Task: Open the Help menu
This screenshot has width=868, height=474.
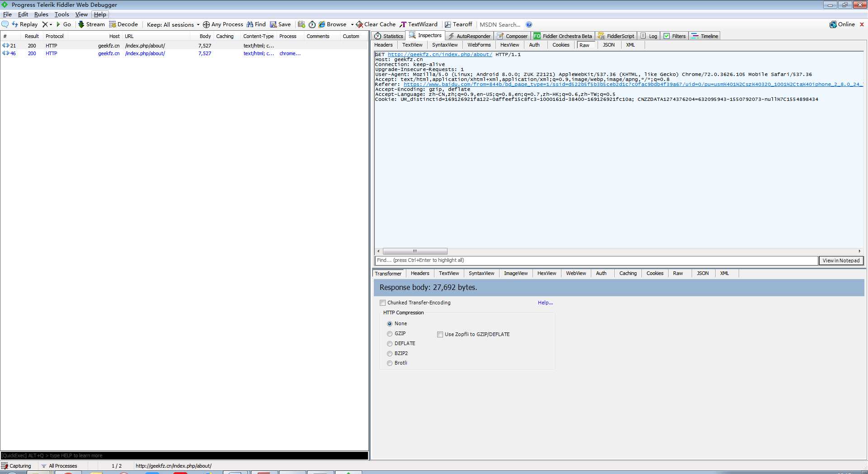Action: pyautogui.click(x=100, y=14)
